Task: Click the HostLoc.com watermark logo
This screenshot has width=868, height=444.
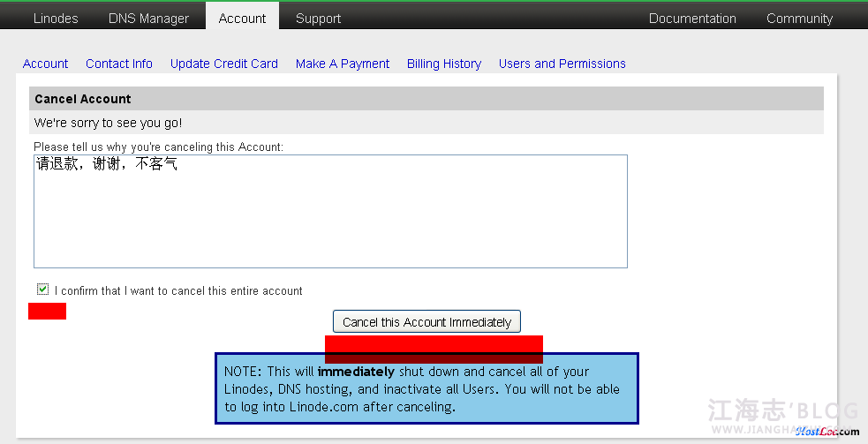Action: tap(826, 432)
